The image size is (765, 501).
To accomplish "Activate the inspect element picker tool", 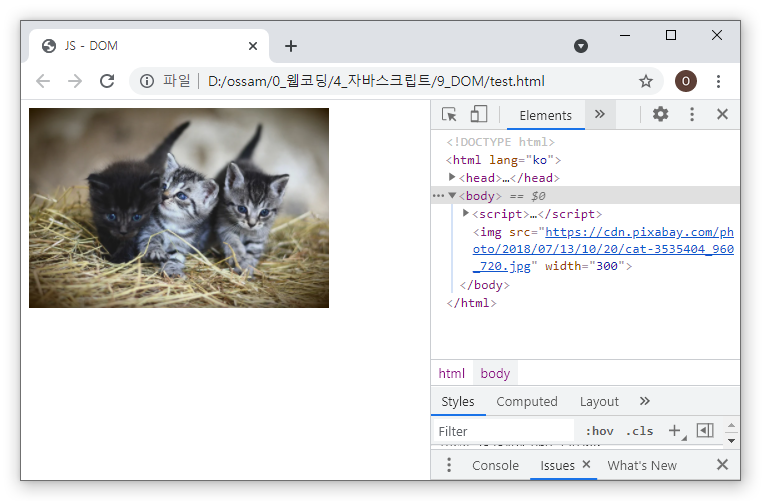I will 449,115.
